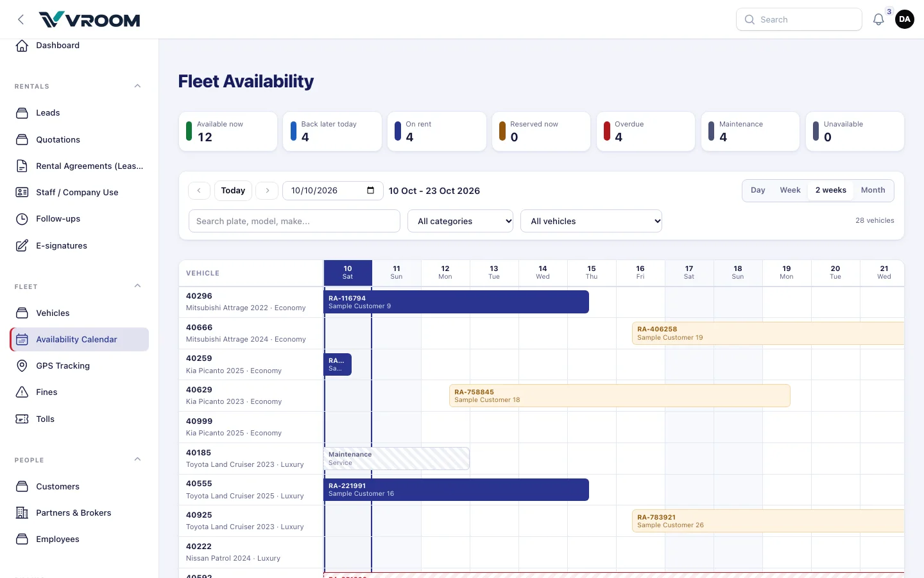Click vehicle 40222 Nissan Patrol 2024
Image resolution: width=924 pixels, height=578 pixels.
[251, 552]
